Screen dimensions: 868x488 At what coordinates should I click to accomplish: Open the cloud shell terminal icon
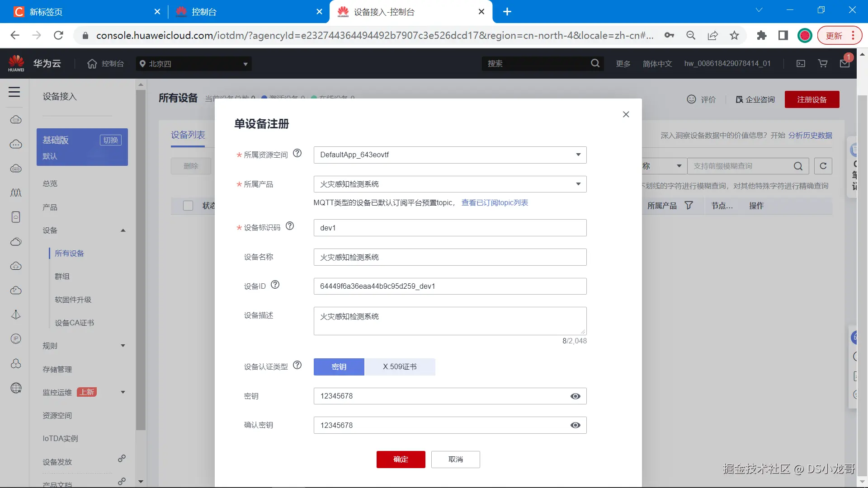pos(801,64)
